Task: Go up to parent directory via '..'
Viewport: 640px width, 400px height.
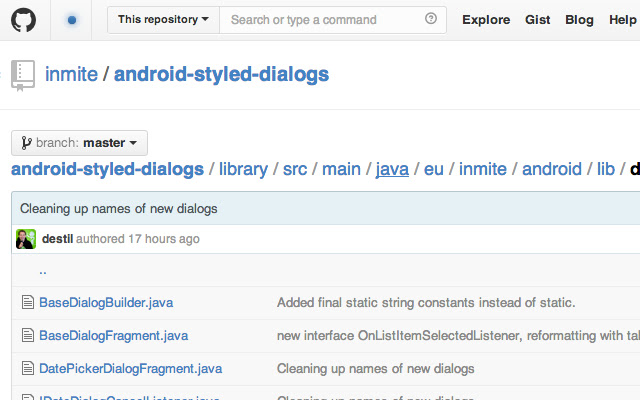Action: click(43, 271)
